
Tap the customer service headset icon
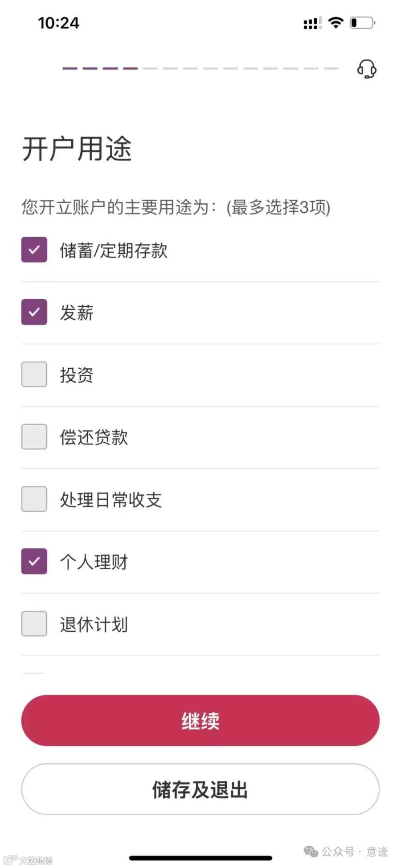(367, 69)
